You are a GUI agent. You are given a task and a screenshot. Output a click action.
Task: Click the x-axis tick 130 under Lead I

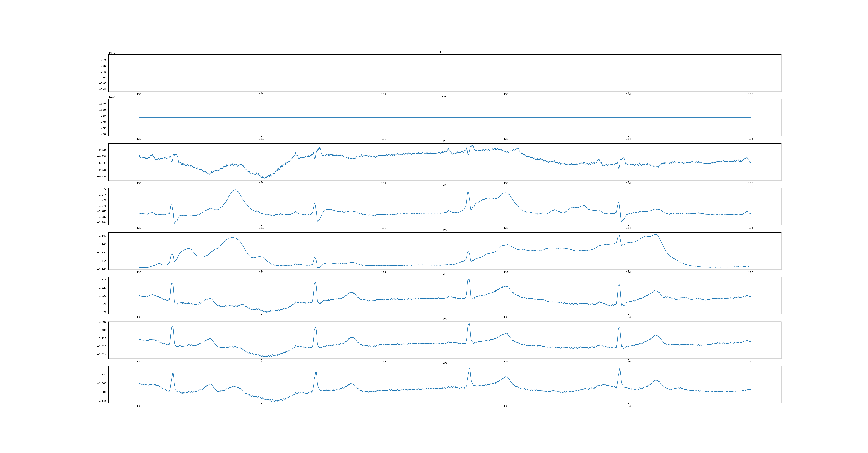coord(139,94)
